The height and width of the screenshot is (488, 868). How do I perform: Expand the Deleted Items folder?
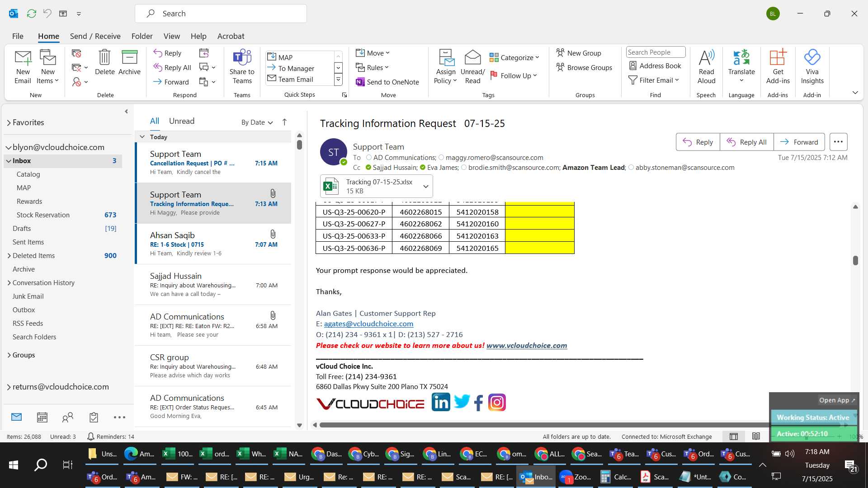tap(9, 256)
